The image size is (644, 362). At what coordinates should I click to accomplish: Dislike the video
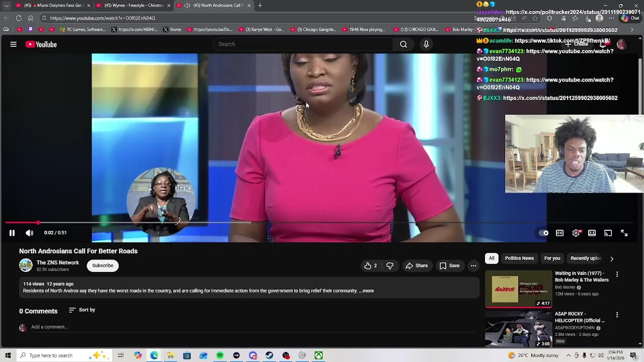point(390,265)
